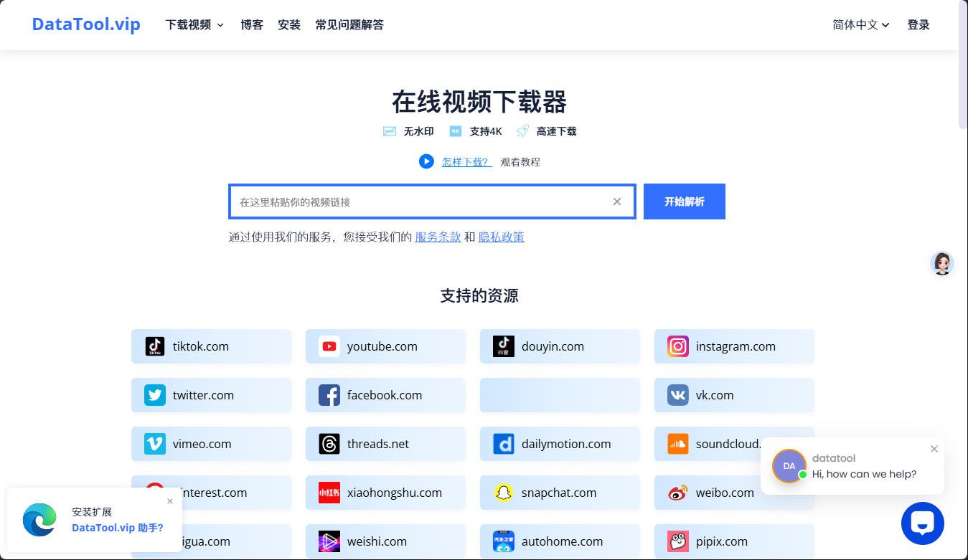This screenshot has height=560, width=968.
Task: Click the YouTube play logo icon
Action: tap(329, 346)
